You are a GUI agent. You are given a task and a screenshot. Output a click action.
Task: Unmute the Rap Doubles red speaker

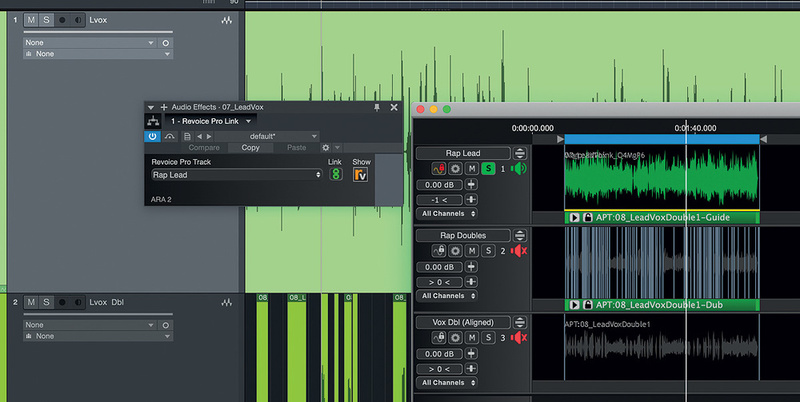(x=518, y=251)
